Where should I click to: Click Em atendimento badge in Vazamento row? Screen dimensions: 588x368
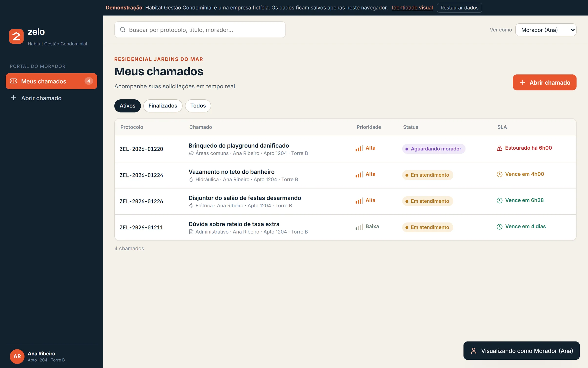pos(428,175)
